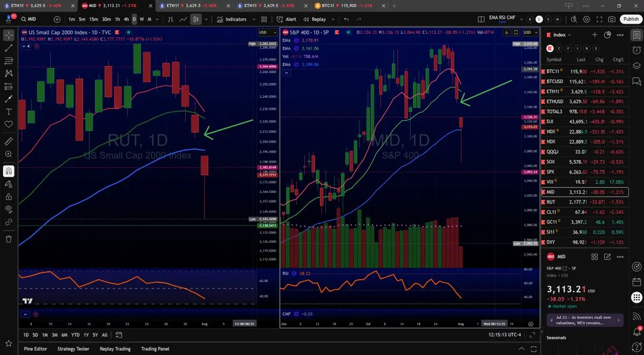Collapse the RUT chart indicator legend (4)
This screenshot has height=355, width=644.
tap(26, 46)
